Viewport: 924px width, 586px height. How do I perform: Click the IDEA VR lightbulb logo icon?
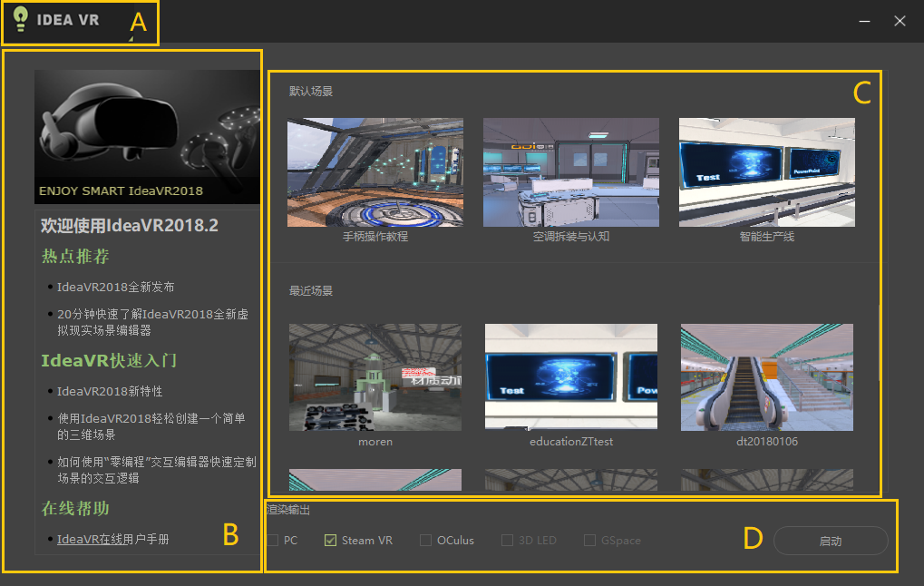21,19
